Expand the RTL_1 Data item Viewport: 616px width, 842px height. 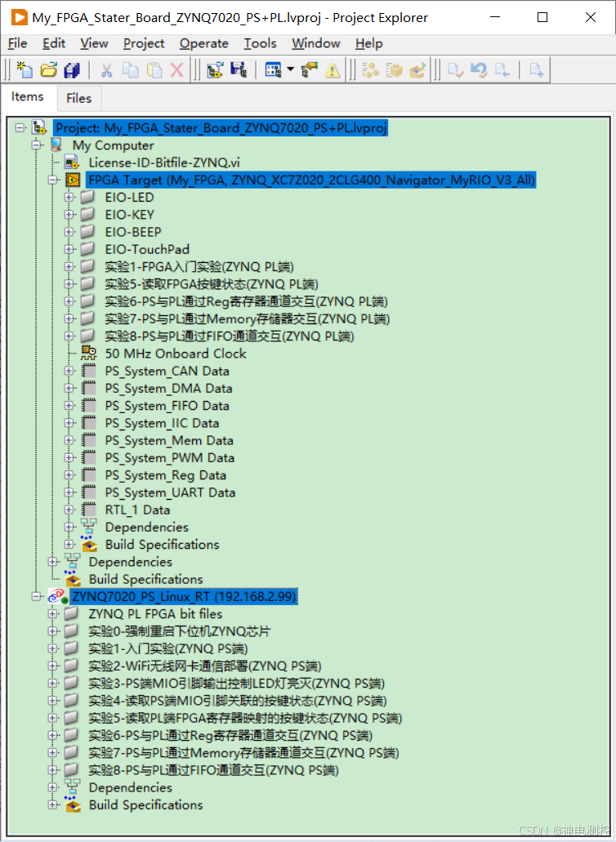pyautogui.click(x=69, y=510)
